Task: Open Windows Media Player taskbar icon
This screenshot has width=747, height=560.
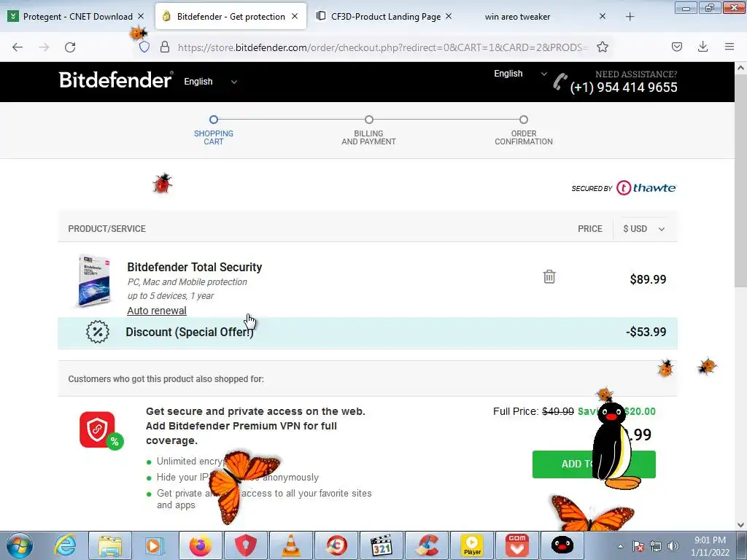Action: (155, 545)
